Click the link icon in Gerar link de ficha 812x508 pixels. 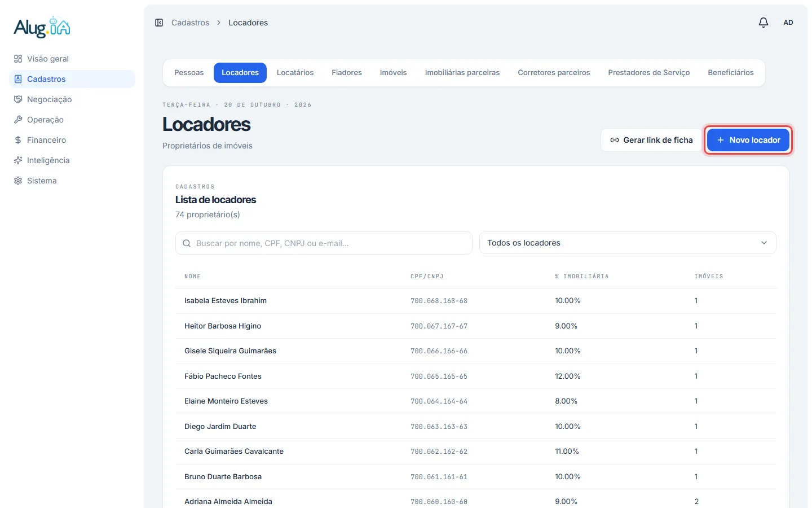615,140
